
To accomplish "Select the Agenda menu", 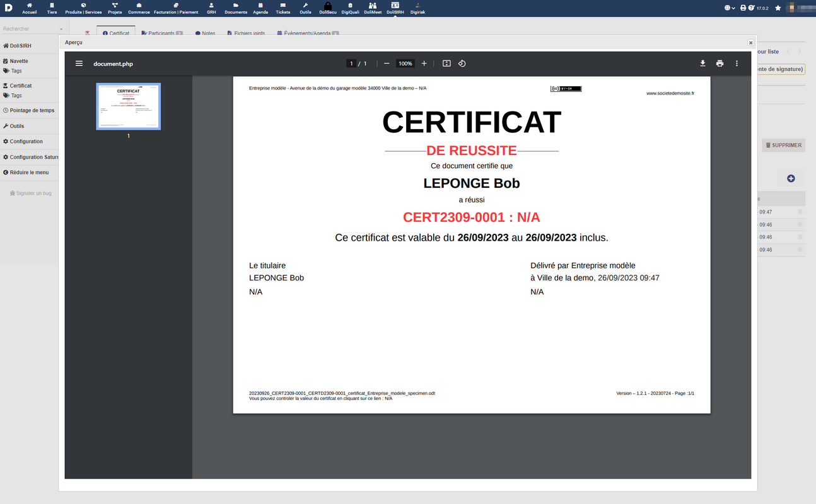I will pos(260,8).
